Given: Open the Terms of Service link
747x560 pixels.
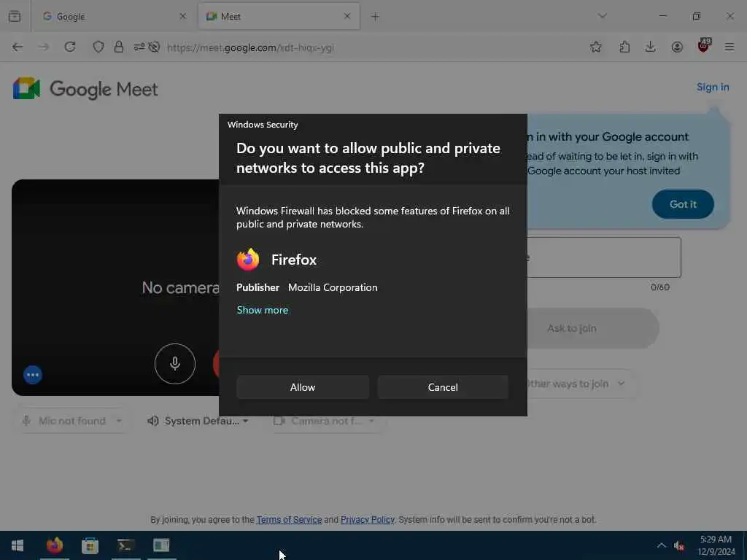Looking at the screenshot, I should [x=289, y=519].
